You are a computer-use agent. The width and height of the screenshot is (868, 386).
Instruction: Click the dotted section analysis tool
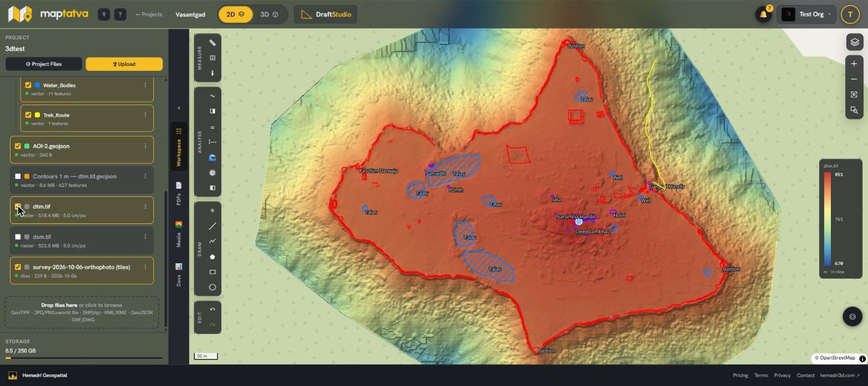coord(213,142)
